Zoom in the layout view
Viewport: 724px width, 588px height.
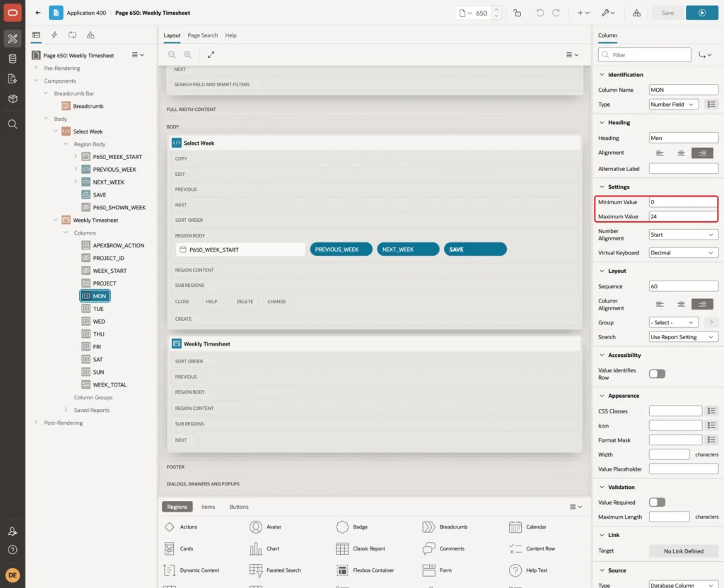tap(188, 54)
